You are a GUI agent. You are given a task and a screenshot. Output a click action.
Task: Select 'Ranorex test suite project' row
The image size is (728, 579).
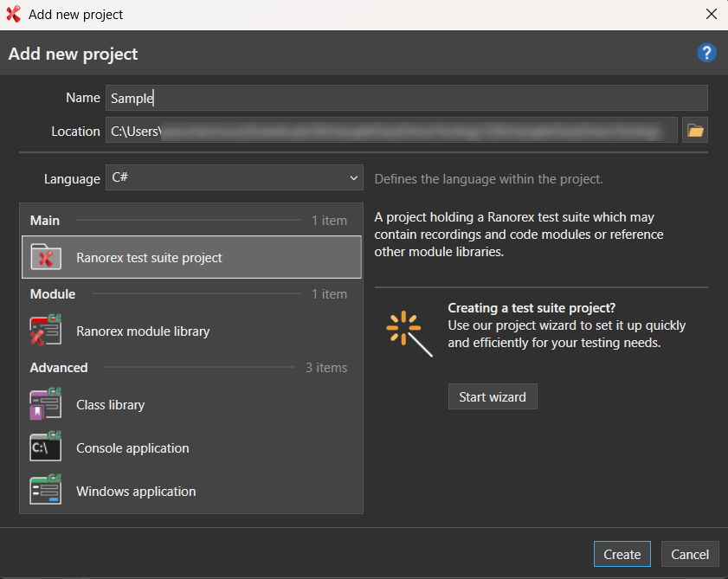click(191, 257)
